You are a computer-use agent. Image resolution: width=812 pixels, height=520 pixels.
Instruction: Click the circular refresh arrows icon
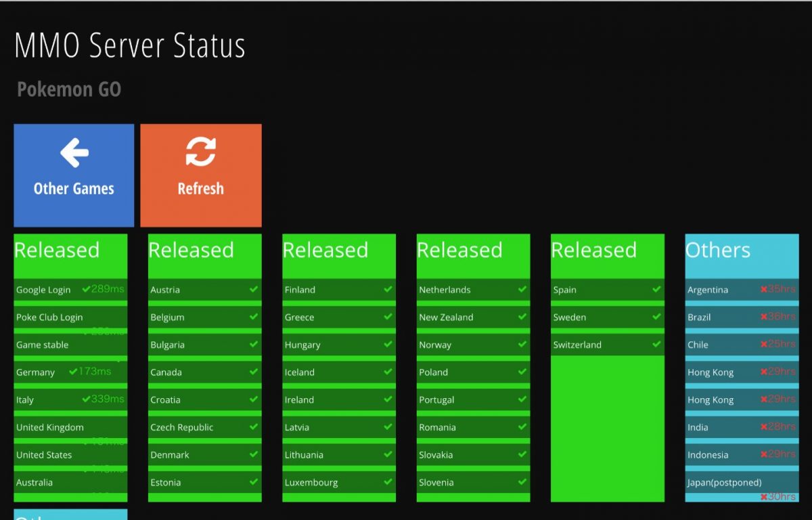pos(201,152)
